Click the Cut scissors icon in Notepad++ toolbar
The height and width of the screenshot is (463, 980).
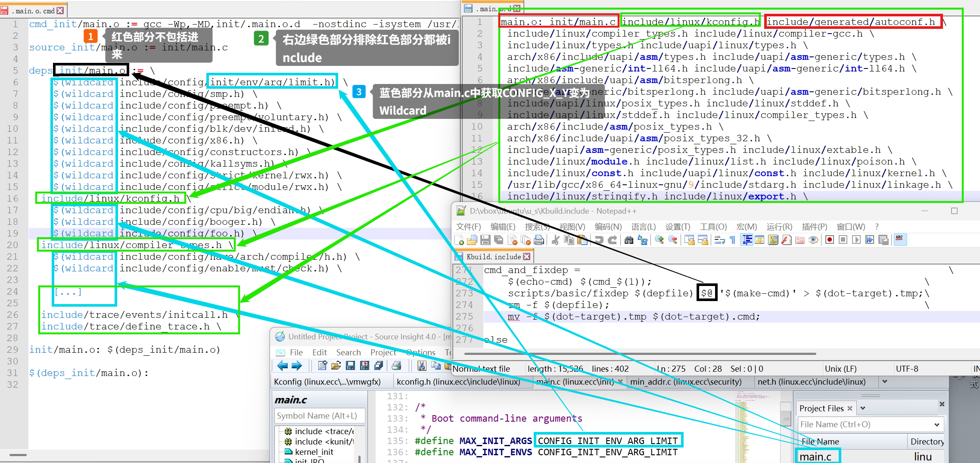[555, 240]
